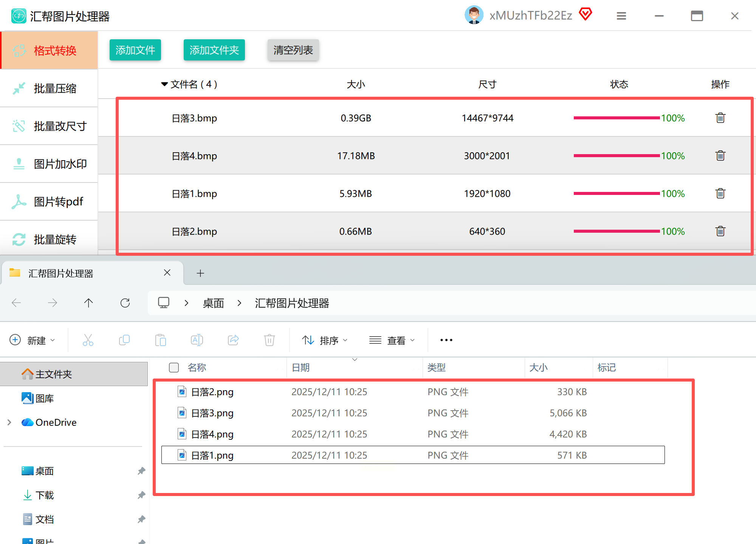Add a new explorer tab
Screen dimensions: 756x544
coord(200,273)
